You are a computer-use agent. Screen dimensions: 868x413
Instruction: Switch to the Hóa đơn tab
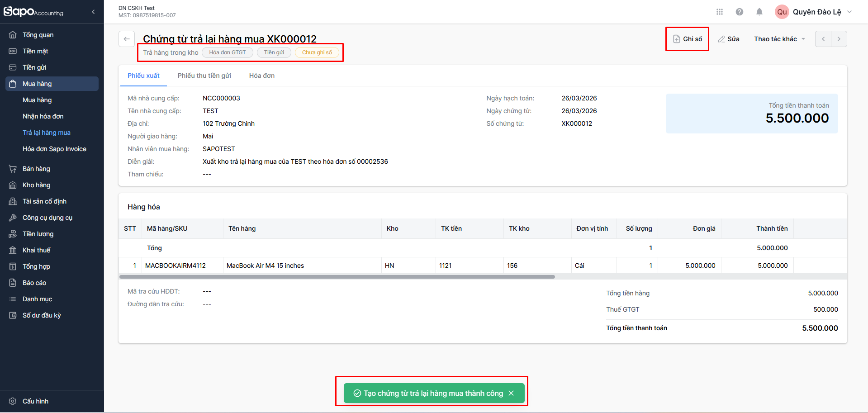coord(262,76)
